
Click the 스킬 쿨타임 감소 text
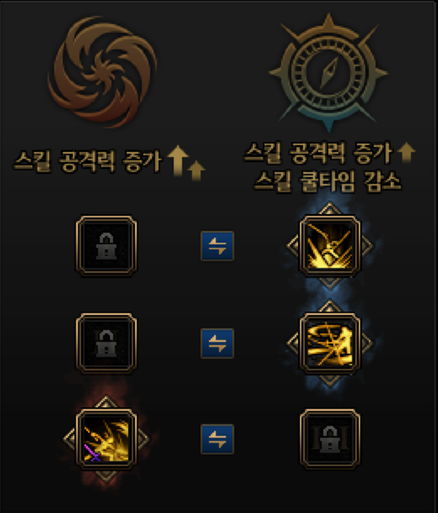pyautogui.click(x=327, y=181)
